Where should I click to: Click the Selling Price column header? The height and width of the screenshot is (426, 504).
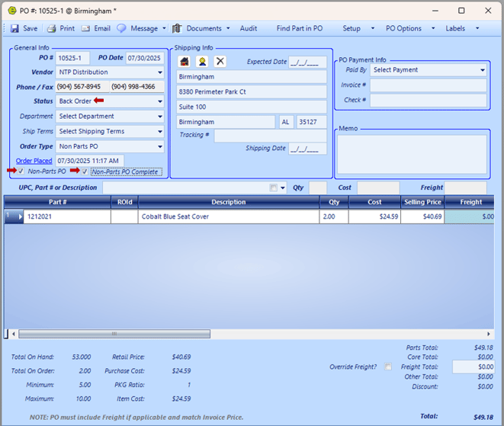pos(422,202)
